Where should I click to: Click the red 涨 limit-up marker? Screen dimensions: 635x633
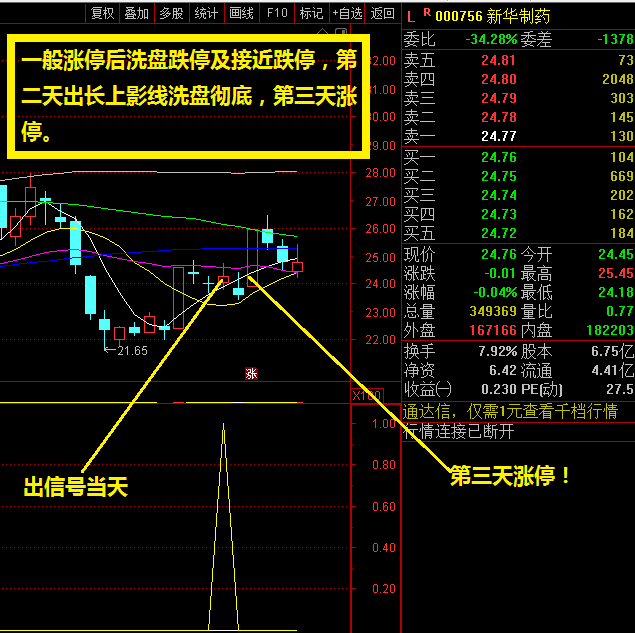click(251, 373)
